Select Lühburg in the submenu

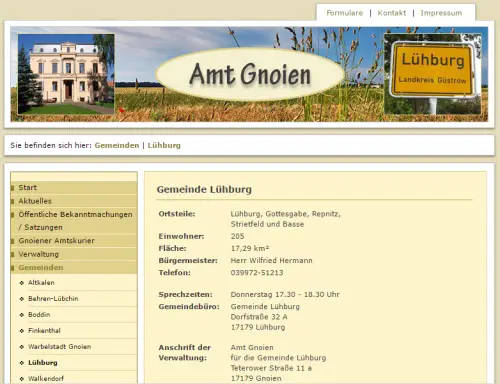point(43,363)
